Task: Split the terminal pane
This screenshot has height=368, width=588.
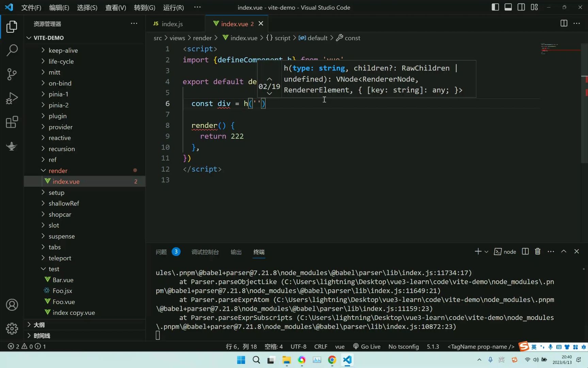Action: (x=525, y=251)
